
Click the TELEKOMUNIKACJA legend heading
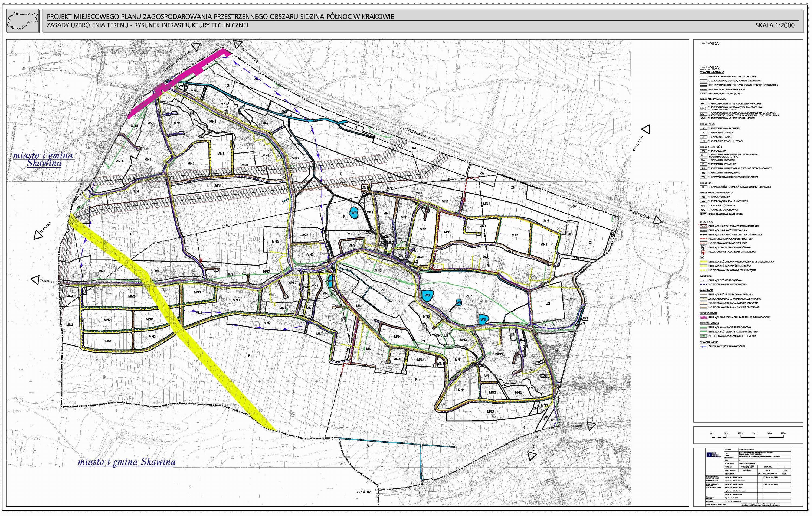[709, 323]
